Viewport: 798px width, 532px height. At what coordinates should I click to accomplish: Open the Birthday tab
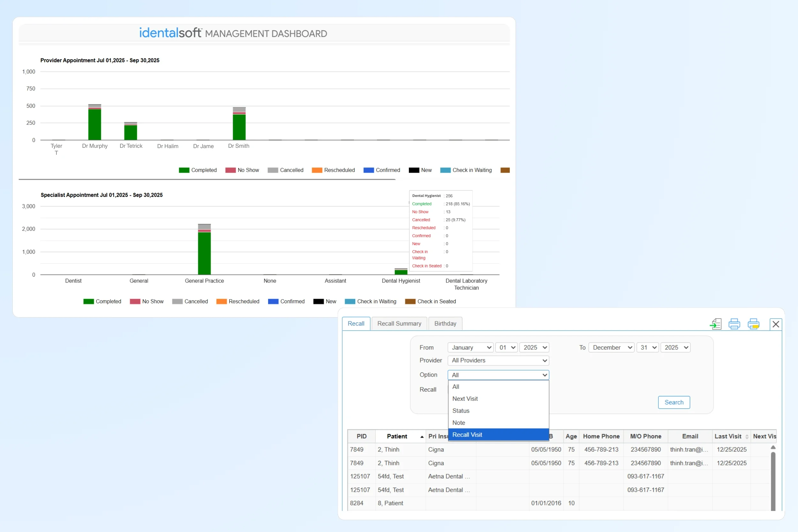[445, 323]
